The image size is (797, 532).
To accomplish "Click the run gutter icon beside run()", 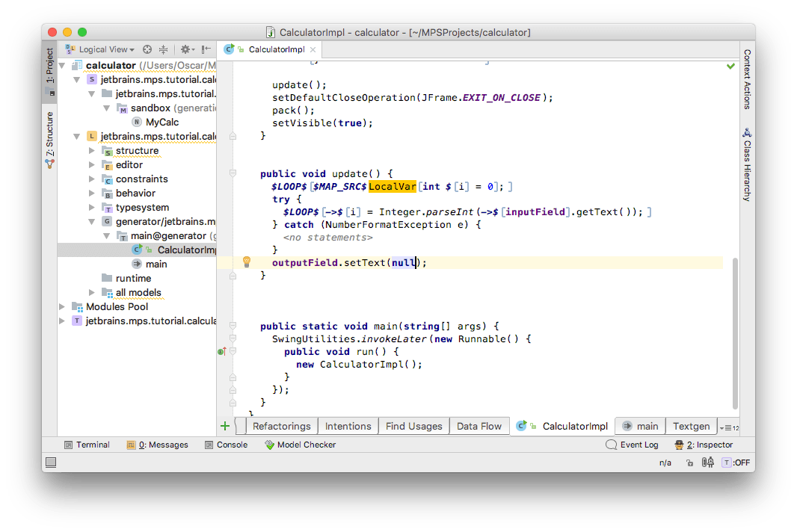I will point(222,351).
